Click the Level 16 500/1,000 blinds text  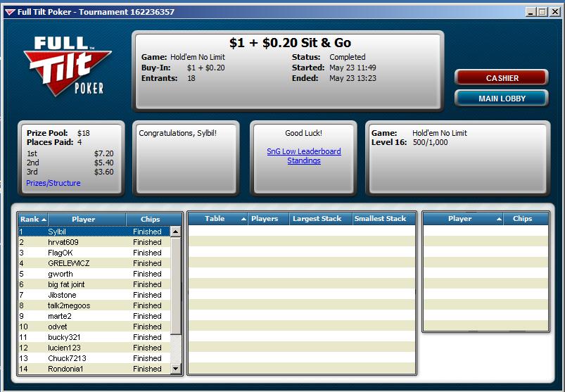[x=410, y=142]
